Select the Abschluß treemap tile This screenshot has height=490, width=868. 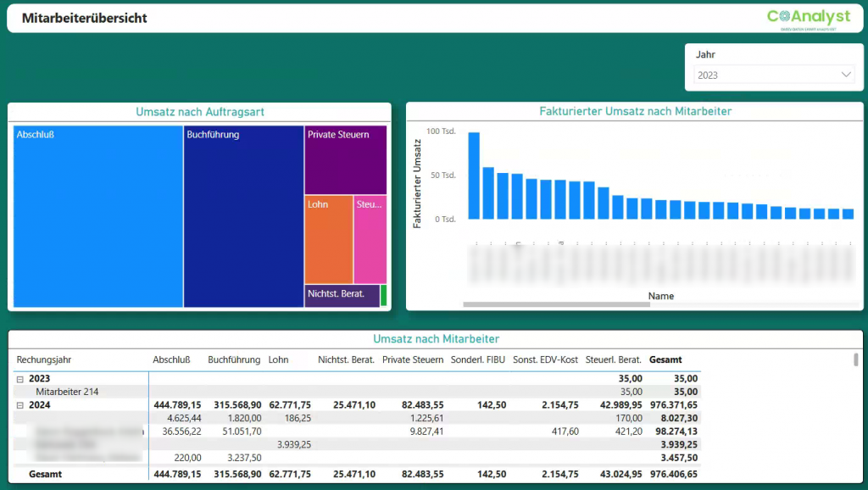tap(98, 216)
